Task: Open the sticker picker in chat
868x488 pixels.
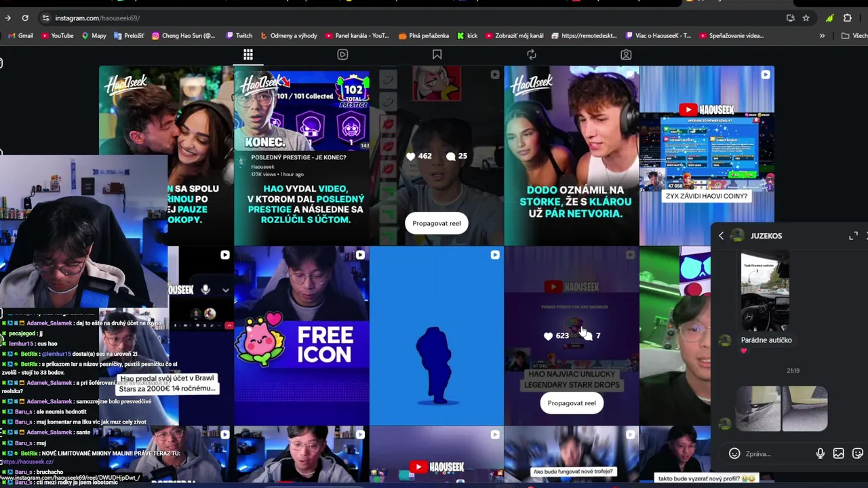Action: pos(858,453)
